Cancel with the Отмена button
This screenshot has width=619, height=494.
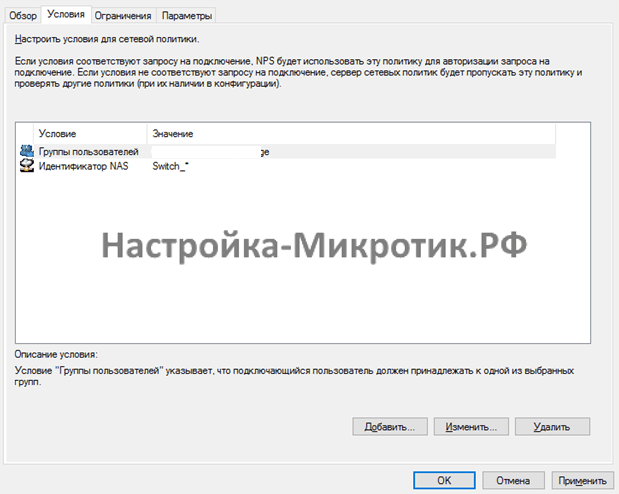pyautogui.click(x=513, y=480)
